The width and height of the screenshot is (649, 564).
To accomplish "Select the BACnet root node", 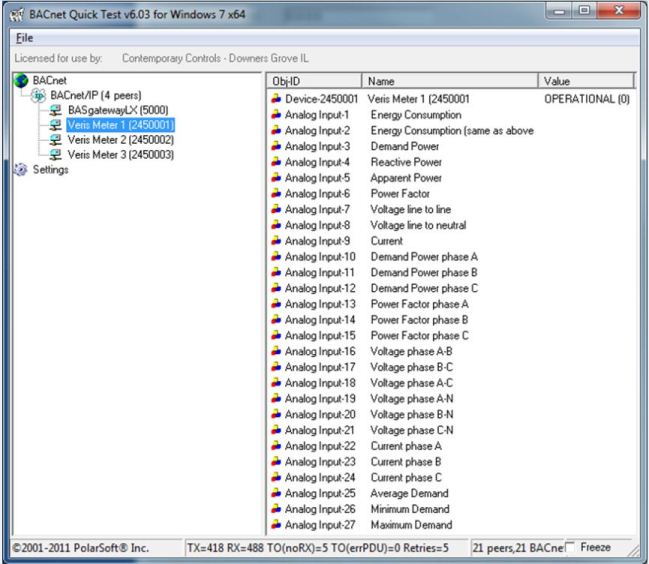I will coord(49,80).
